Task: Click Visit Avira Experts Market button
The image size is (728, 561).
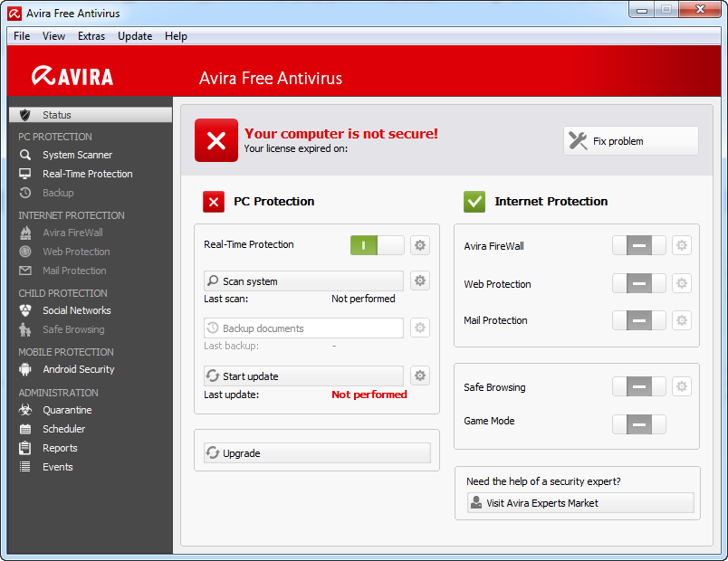Action: pyautogui.click(x=580, y=502)
